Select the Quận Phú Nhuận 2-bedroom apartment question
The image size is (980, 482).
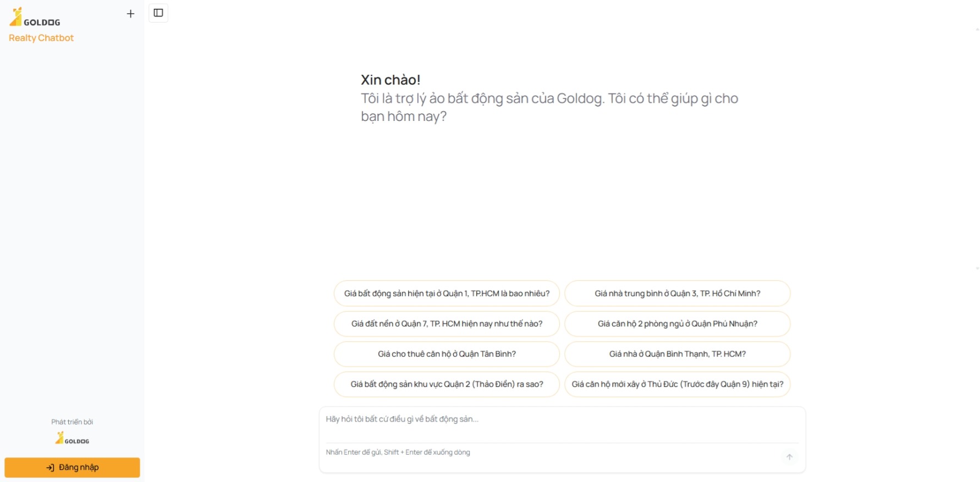click(x=678, y=324)
